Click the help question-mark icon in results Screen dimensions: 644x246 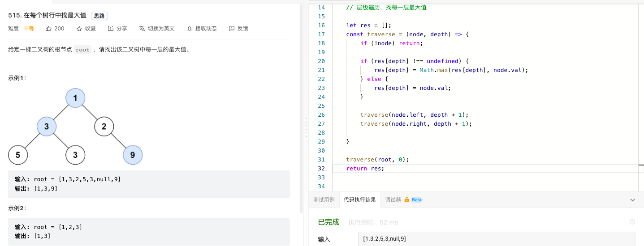632,222
